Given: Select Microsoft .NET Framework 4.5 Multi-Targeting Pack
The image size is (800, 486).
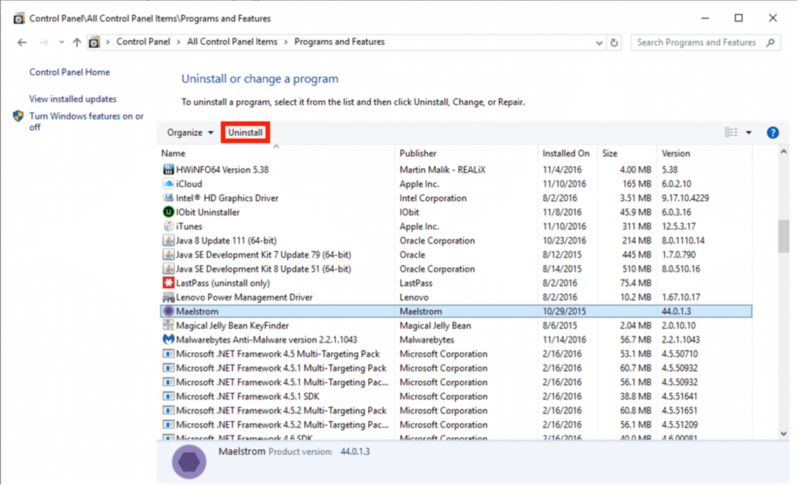Looking at the screenshot, I should [x=456, y=353].
